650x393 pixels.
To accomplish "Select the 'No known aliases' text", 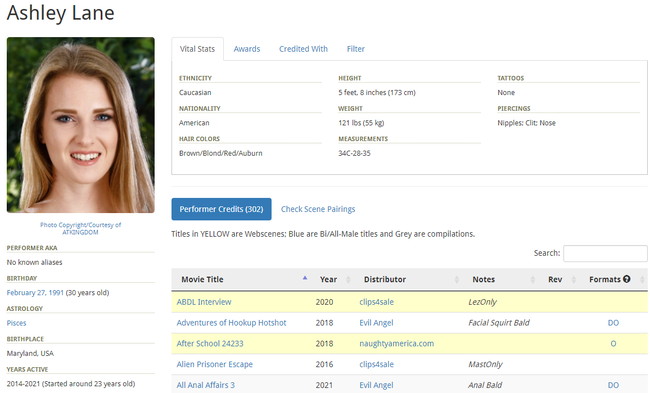I will click(34, 262).
